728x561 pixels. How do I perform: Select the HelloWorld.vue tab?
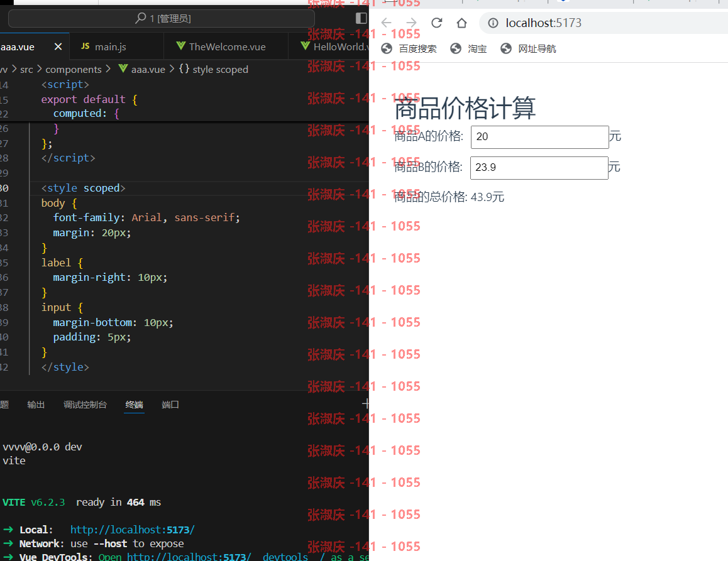click(329, 46)
